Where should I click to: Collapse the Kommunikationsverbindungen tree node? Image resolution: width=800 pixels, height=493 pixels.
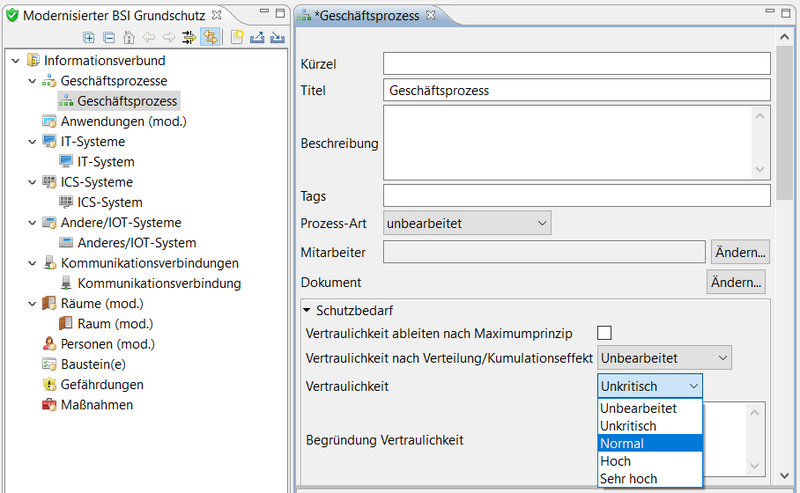pyautogui.click(x=32, y=263)
